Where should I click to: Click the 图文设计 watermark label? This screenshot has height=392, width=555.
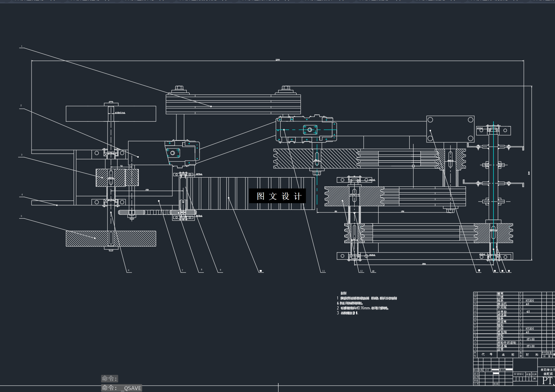tap(277, 196)
